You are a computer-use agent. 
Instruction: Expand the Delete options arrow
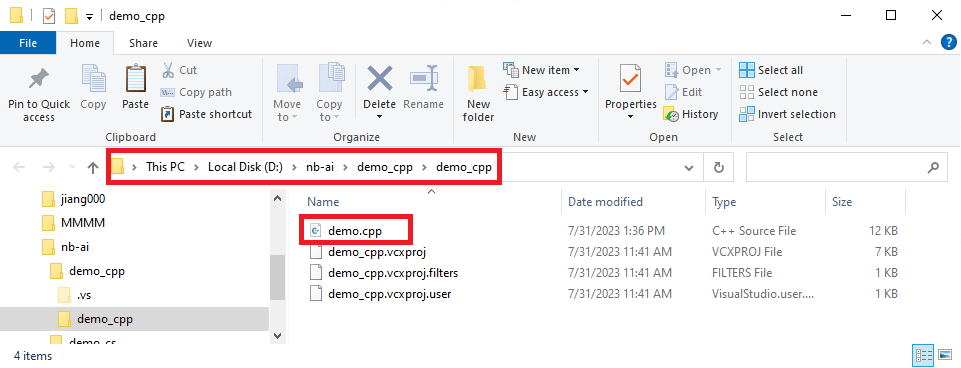[x=379, y=117]
